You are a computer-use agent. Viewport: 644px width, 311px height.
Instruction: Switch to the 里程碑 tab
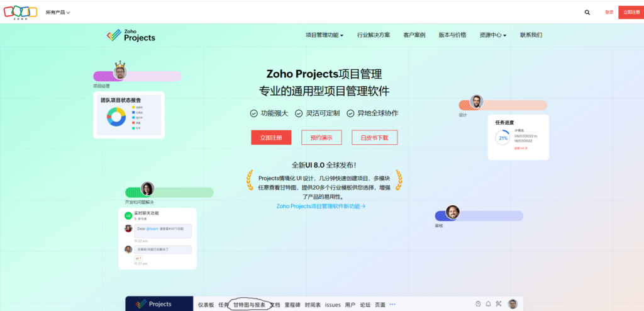click(x=292, y=305)
